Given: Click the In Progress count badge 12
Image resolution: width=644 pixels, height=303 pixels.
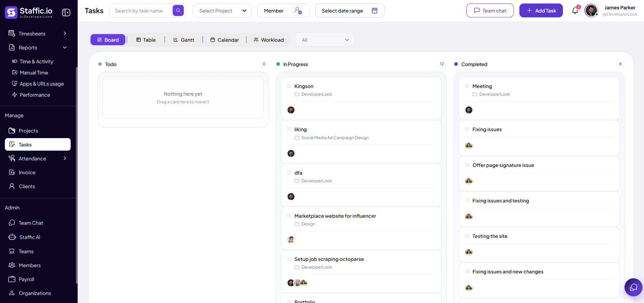Looking at the screenshot, I should [x=442, y=64].
